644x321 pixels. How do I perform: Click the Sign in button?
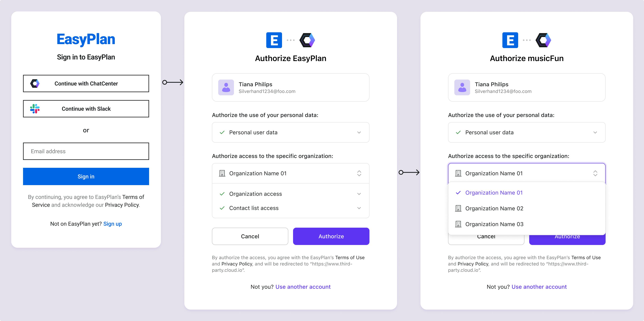click(x=86, y=176)
